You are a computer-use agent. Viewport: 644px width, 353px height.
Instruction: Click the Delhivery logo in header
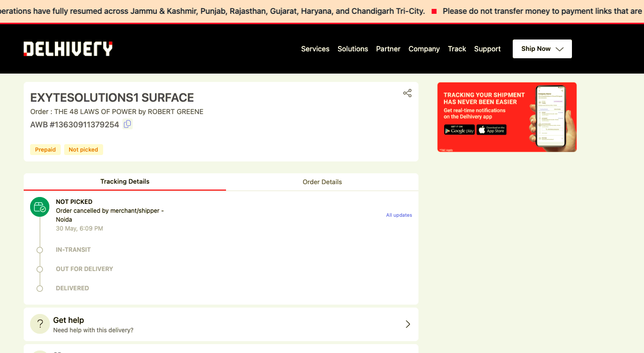pyautogui.click(x=68, y=49)
